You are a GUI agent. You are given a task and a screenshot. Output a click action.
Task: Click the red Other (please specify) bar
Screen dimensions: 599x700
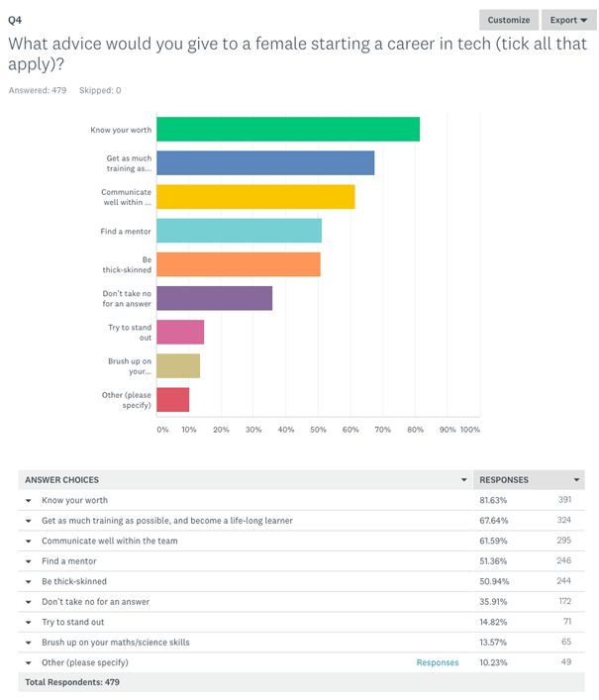[x=172, y=400]
